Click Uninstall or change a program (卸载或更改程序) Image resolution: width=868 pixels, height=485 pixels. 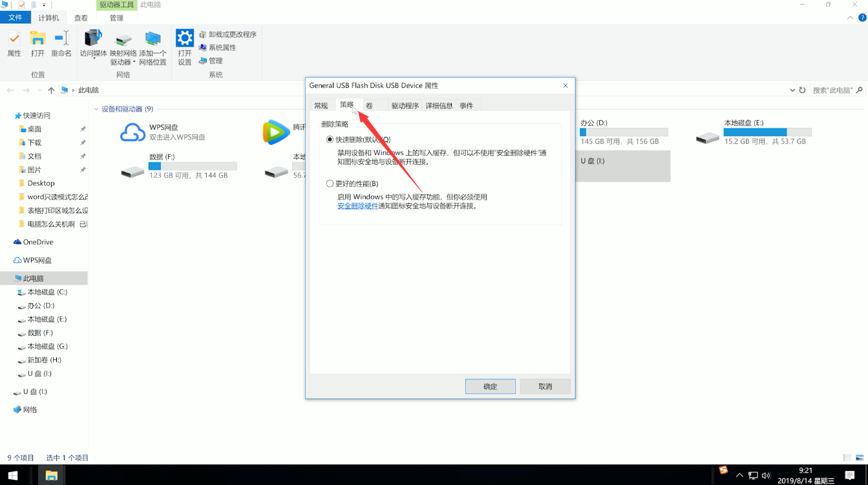pos(228,34)
